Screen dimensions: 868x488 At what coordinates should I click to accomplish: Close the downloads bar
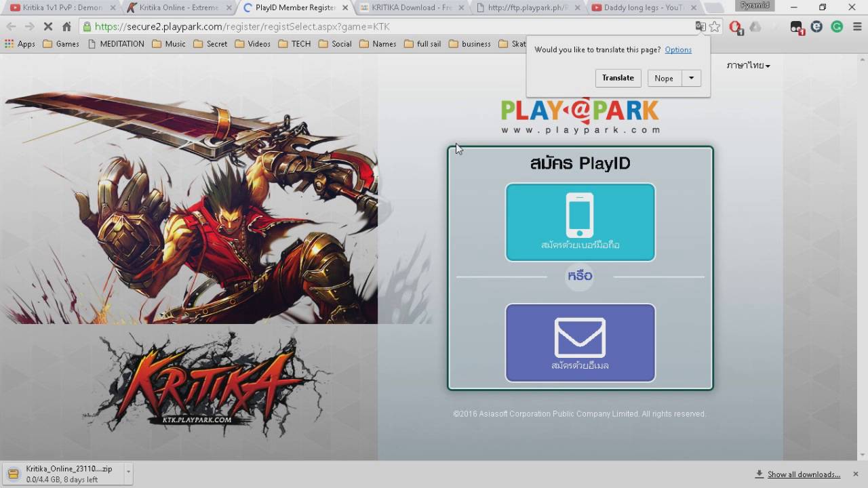856,474
